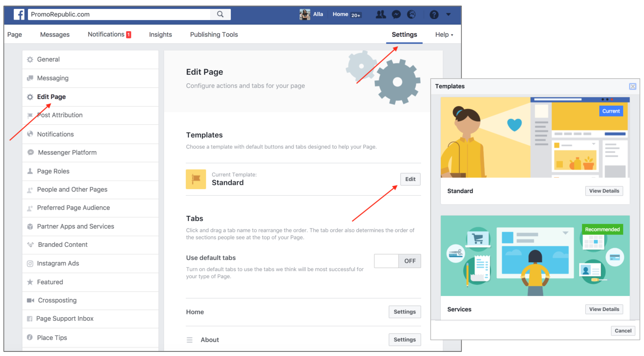The image size is (644, 356).
Task: Open the Help dropdown menu
Action: pyautogui.click(x=444, y=35)
